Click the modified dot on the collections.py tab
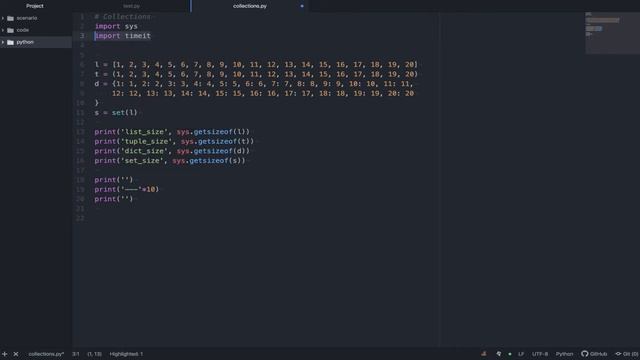The width and height of the screenshot is (640, 360). pos(302,6)
